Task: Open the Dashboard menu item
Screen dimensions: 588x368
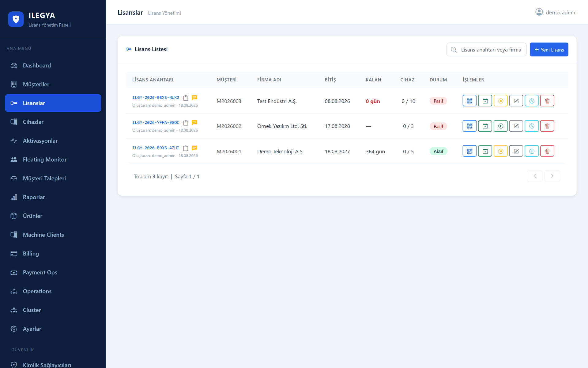Action: click(x=53, y=65)
